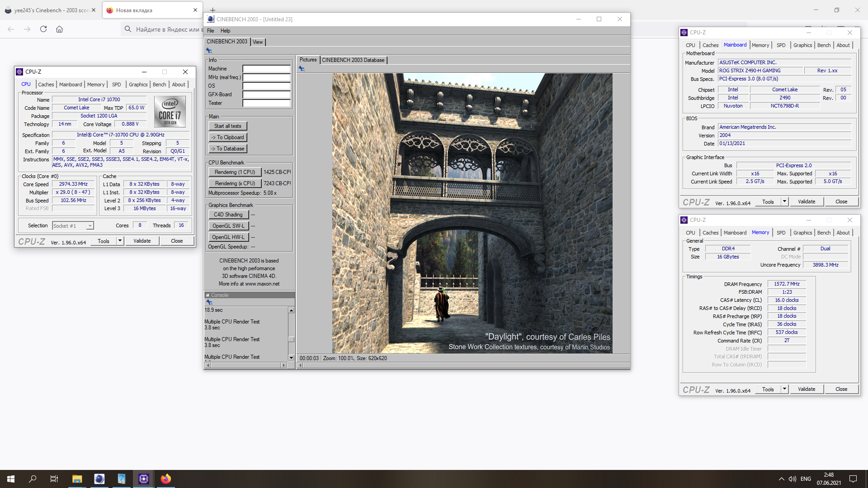This screenshot has width=868, height=488.
Task: Go back in the browser
Action: (x=11, y=29)
